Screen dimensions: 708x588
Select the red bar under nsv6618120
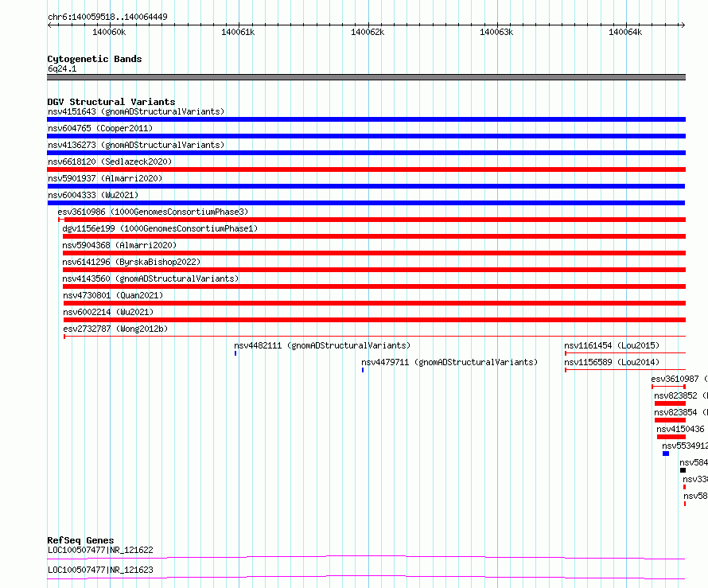coord(366,169)
